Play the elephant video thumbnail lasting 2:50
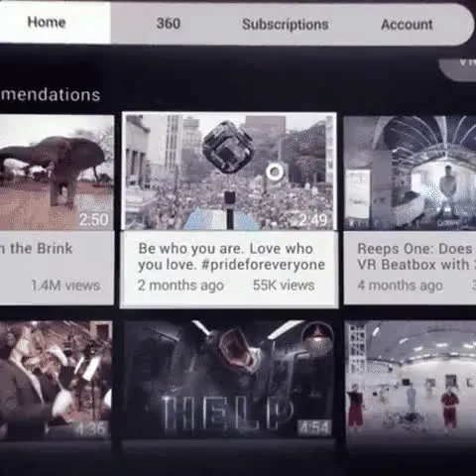Viewport: 476px width, 476px height. click(57, 173)
